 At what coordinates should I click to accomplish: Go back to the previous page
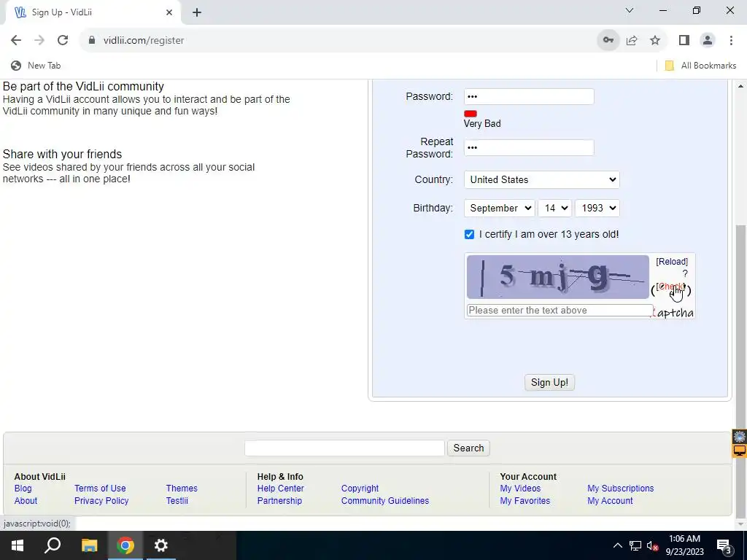click(16, 41)
